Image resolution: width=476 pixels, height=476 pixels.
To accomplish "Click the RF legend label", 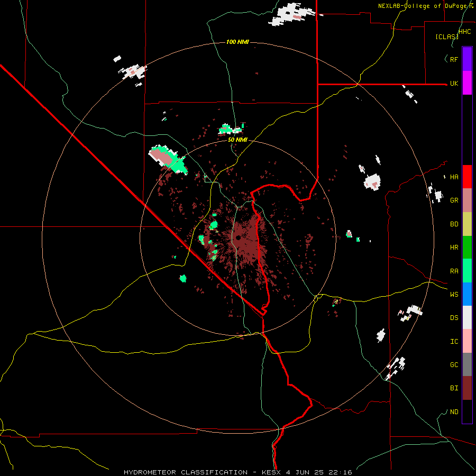I will (x=454, y=59).
